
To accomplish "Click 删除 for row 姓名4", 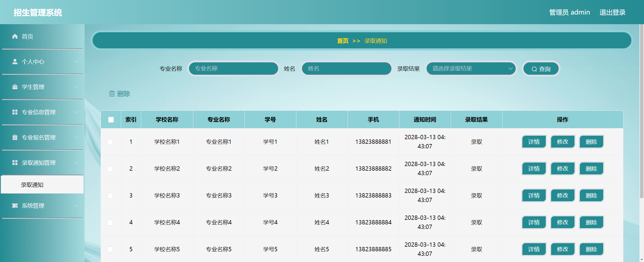I will (x=591, y=222).
